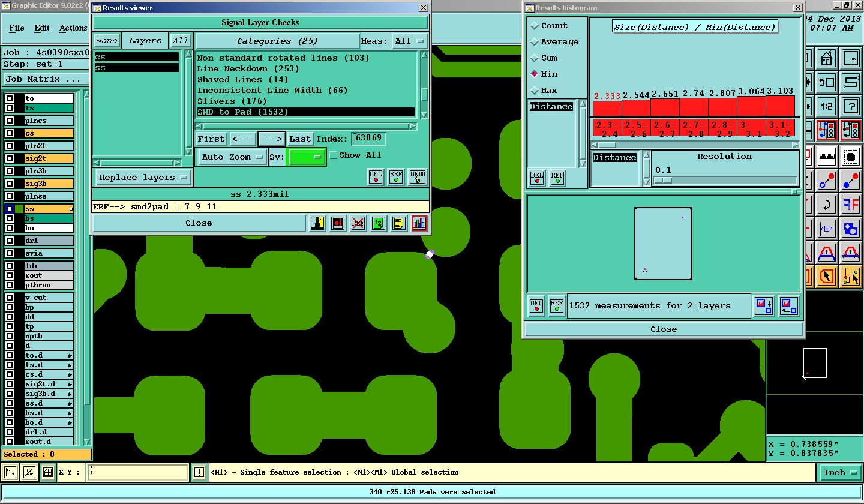Click the REF icon in Results viewer
The height and width of the screenshot is (504, 864).
[x=396, y=177]
